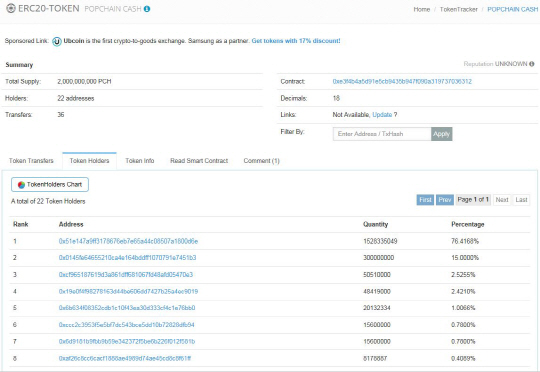Open the contract address link
Viewport: 540px width, 372px height.
click(402, 82)
